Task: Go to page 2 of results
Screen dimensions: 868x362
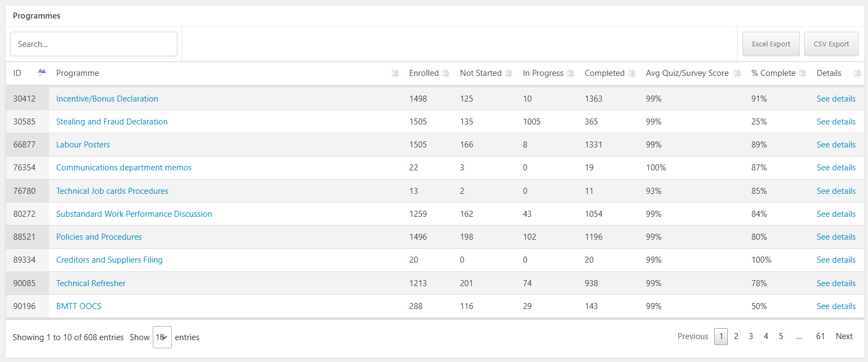Action: [x=736, y=336]
